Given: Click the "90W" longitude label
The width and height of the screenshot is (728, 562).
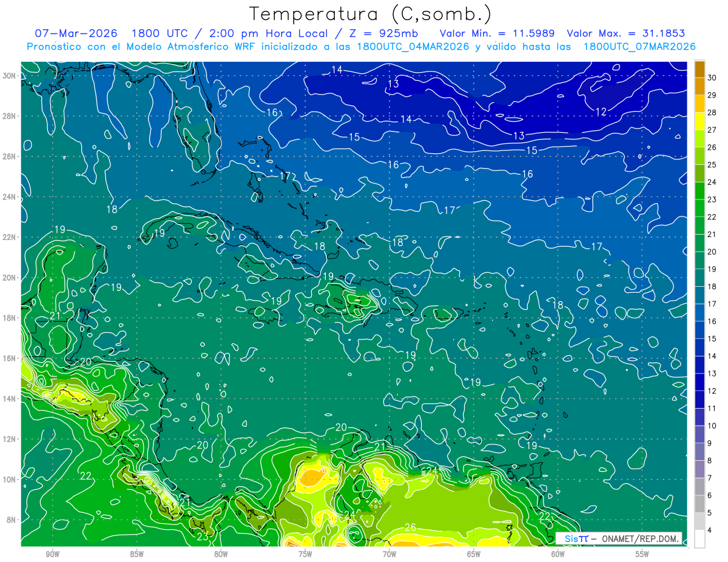Looking at the screenshot, I should coord(53,554).
